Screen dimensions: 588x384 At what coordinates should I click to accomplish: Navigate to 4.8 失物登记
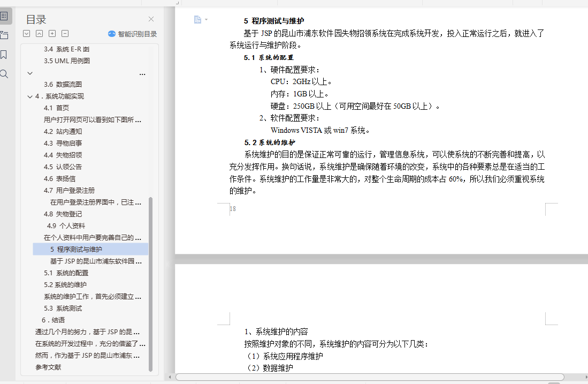coord(63,214)
